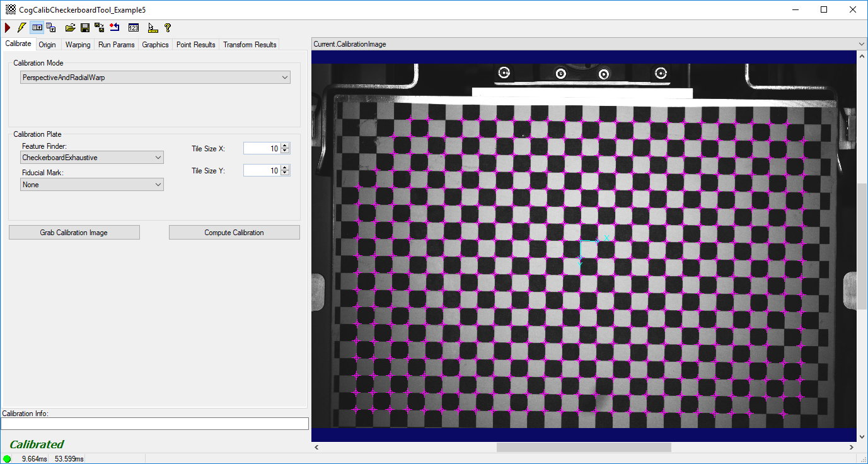This screenshot has height=464, width=868.
Task: Open the Point Results tab
Action: 195,45
